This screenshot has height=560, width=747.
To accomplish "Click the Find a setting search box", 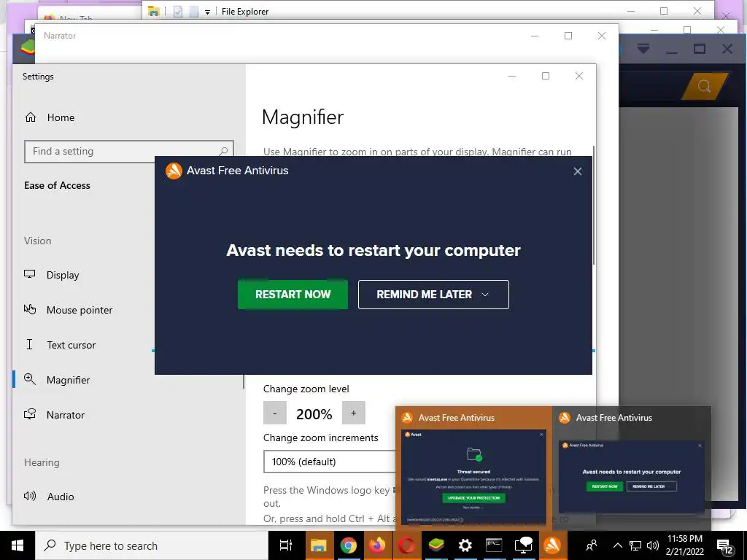I will tap(128, 152).
